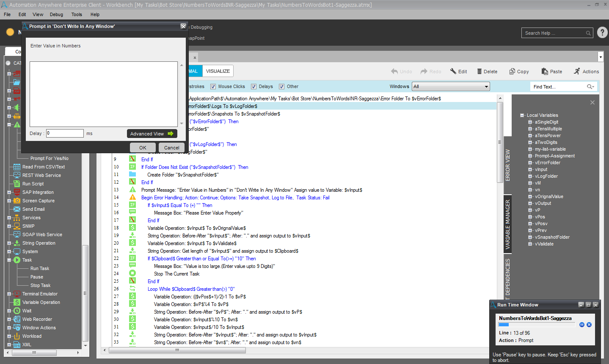The width and height of the screenshot is (609, 364).
Task: Click the help question mark icon
Action: tap(602, 33)
